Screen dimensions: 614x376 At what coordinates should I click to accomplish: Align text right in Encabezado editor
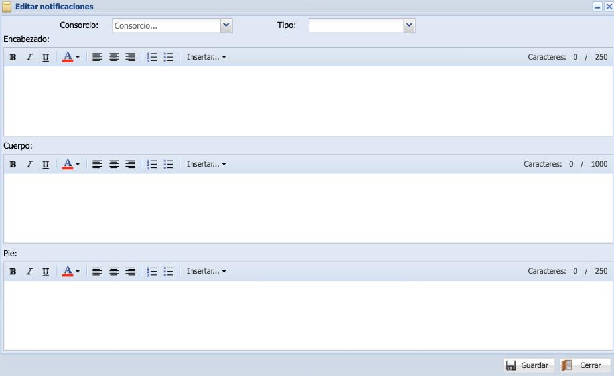tap(130, 57)
